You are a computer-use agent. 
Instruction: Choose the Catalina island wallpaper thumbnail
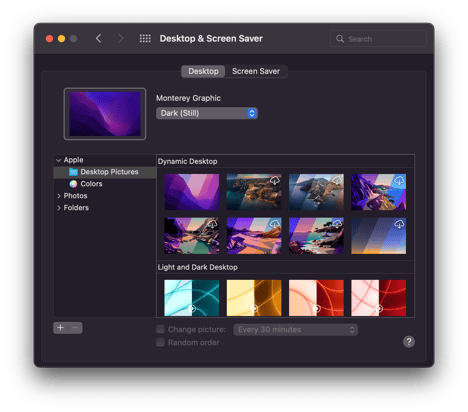click(316, 192)
